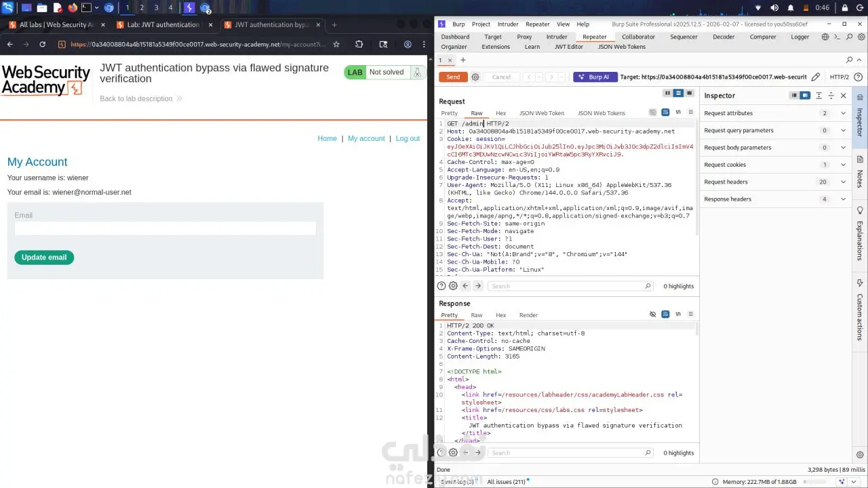
Task: Close the Inspector panel
Action: [844, 96]
